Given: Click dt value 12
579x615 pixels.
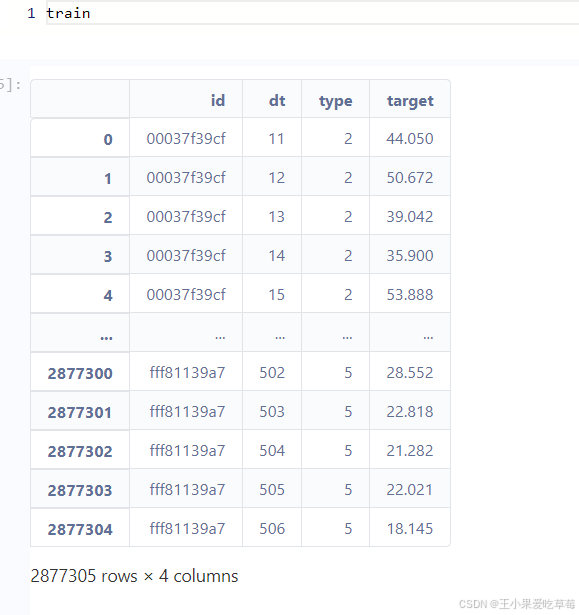Looking at the screenshot, I should pos(277,178).
